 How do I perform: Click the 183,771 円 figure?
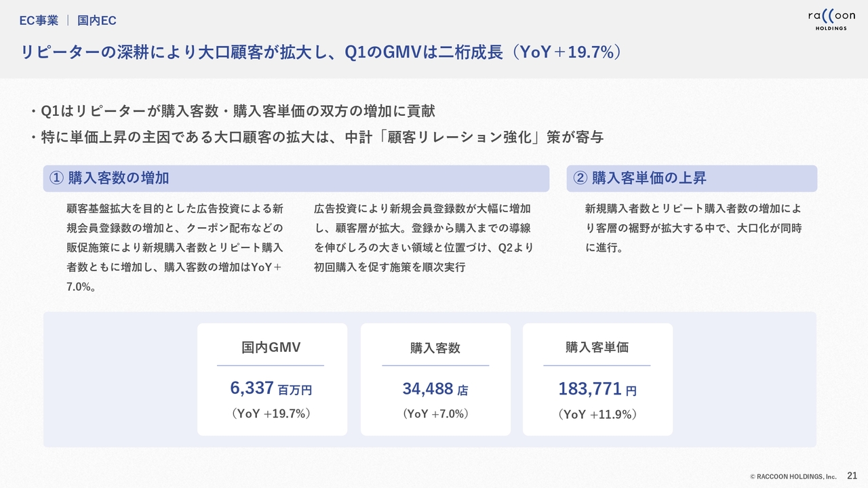(x=597, y=389)
